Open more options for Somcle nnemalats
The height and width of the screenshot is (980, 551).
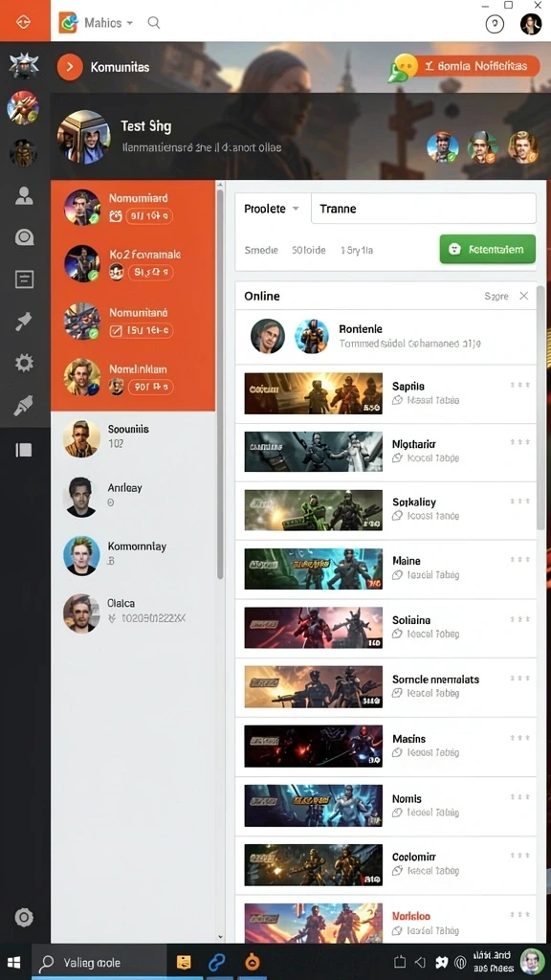[519, 679]
